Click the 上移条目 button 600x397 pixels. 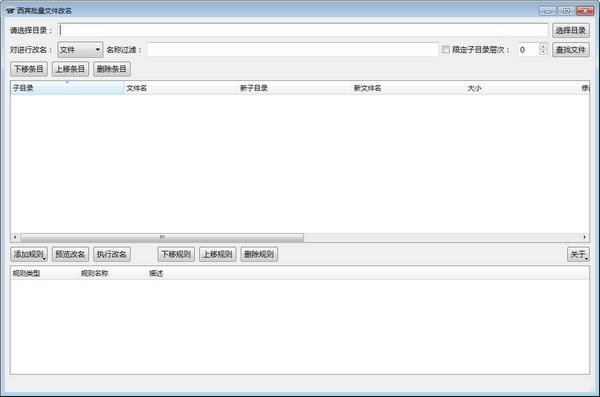(x=70, y=69)
